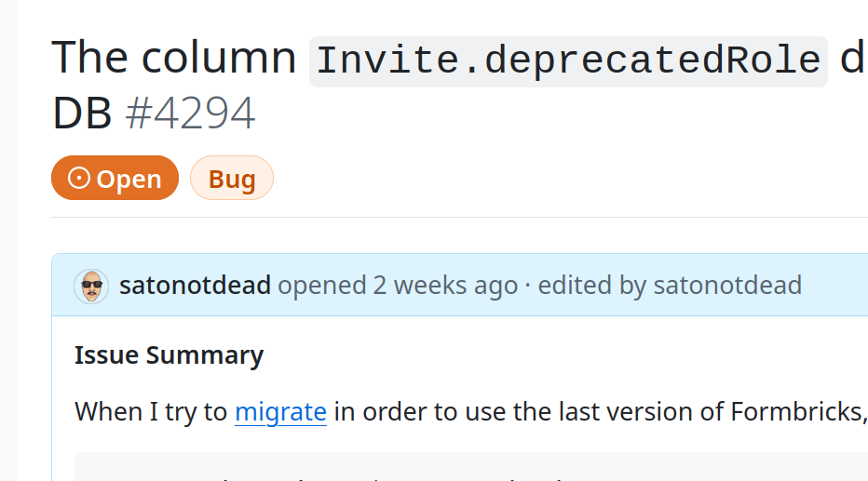Click the Invite.deprecatedRole code snippet in title

[x=568, y=60]
